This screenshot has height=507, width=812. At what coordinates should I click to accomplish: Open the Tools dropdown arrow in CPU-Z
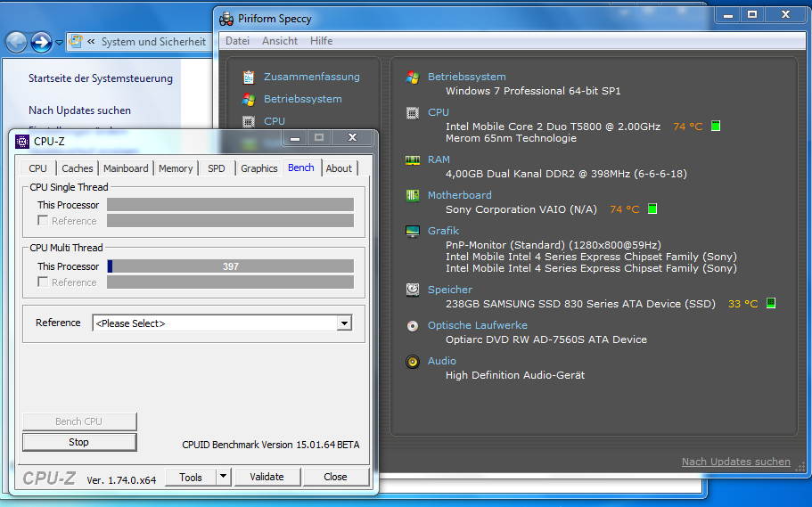point(223,477)
